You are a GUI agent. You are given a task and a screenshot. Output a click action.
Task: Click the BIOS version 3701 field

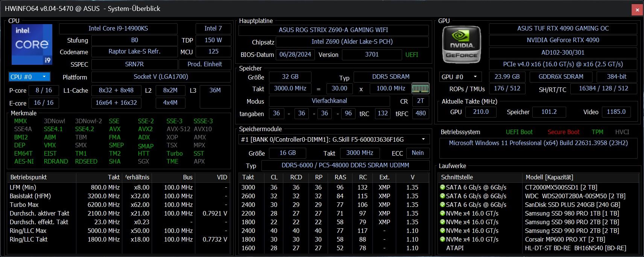tap(372, 55)
